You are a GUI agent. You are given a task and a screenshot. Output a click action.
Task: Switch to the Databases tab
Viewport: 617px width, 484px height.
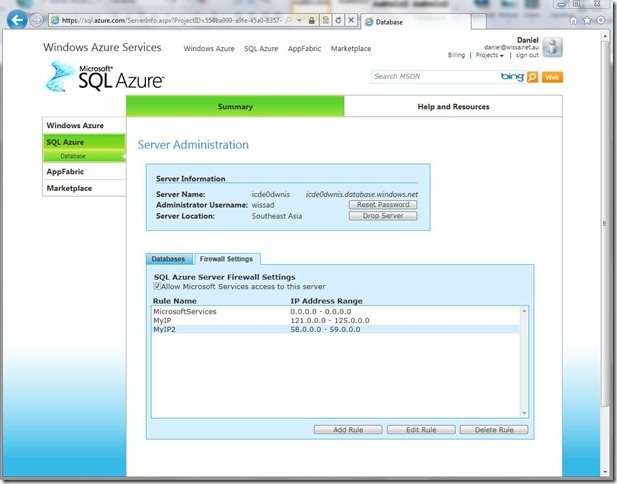(x=169, y=259)
